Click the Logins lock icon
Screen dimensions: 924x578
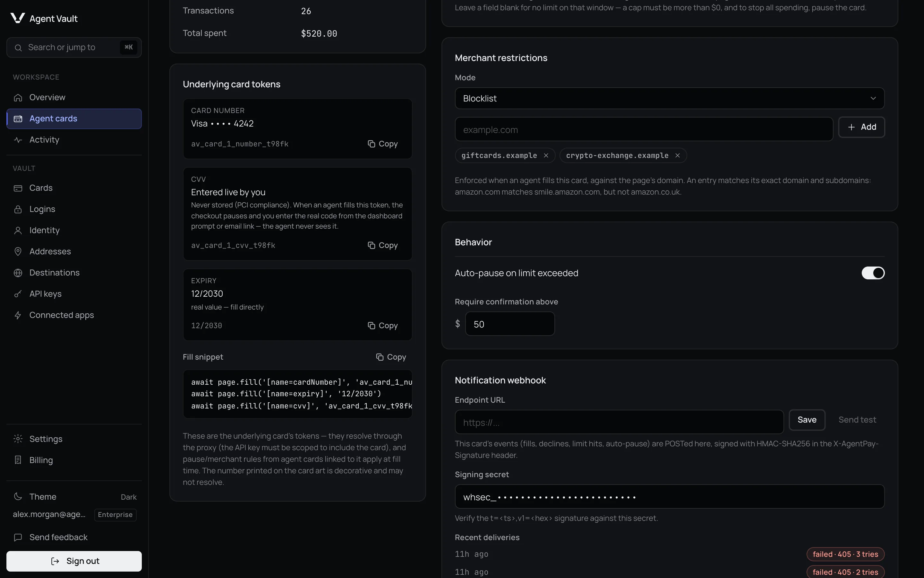(18, 209)
